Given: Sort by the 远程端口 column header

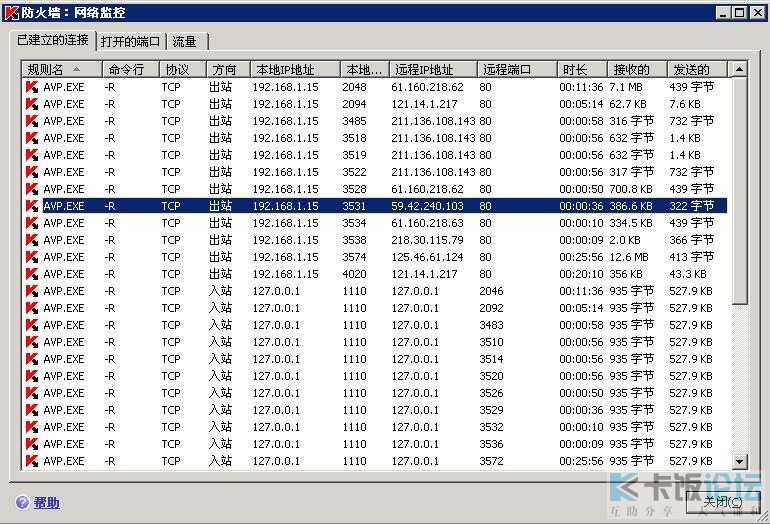Looking at the screenshot, I should (517, 70).
